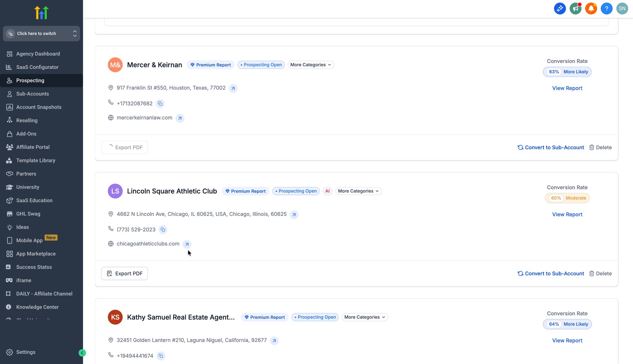The image size is (633, 364).
Task: View Report for Lincoln Square Athletic Club
Action: 567,214
